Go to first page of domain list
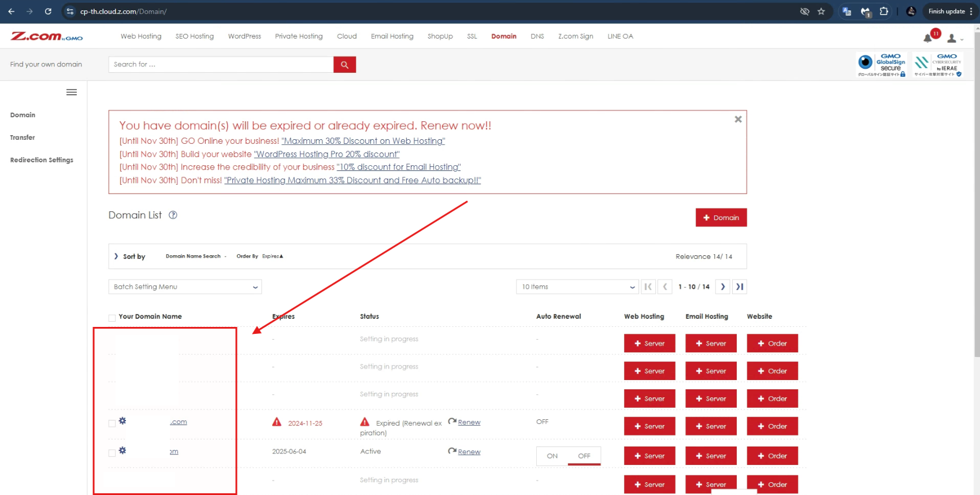Viewport: 980px width, 495px height. pyautogui.click(x=648, y=286)
